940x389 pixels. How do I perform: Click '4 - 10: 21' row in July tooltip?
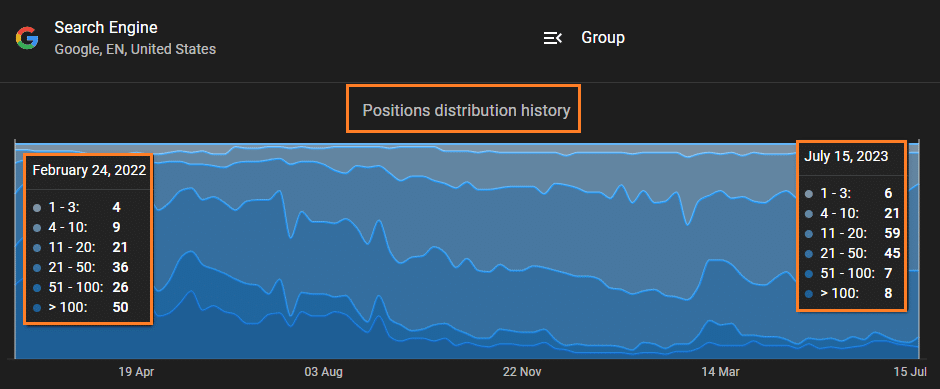tap(852, 213)
